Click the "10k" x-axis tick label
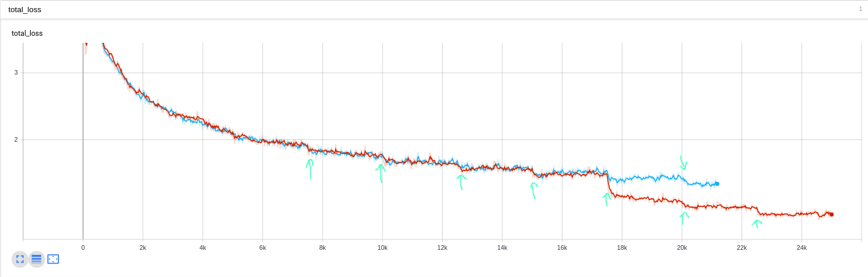 (x=383, y=248)
